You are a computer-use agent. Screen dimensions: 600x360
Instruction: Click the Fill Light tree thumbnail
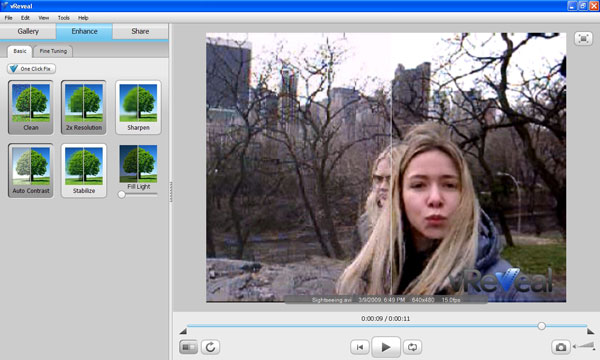[x=138, y=163]
